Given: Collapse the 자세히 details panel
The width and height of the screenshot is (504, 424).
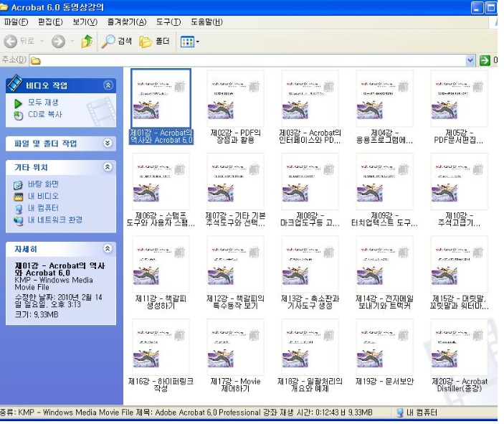Looking at the screenshot, I should [108, 248].
